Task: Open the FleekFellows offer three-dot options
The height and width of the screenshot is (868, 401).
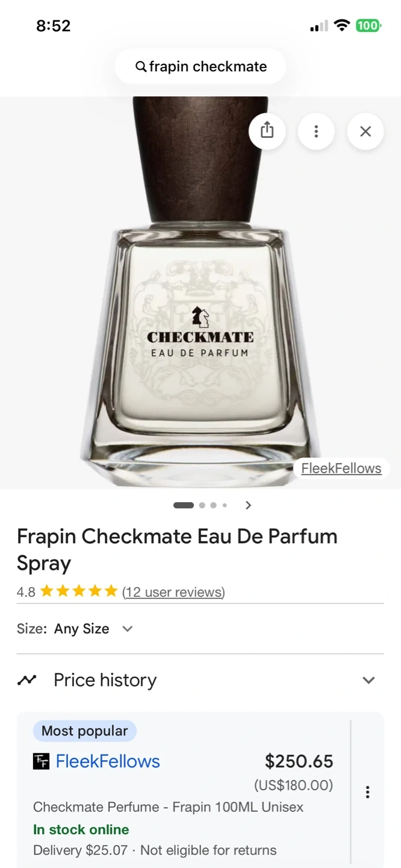Action: (367, 792)
